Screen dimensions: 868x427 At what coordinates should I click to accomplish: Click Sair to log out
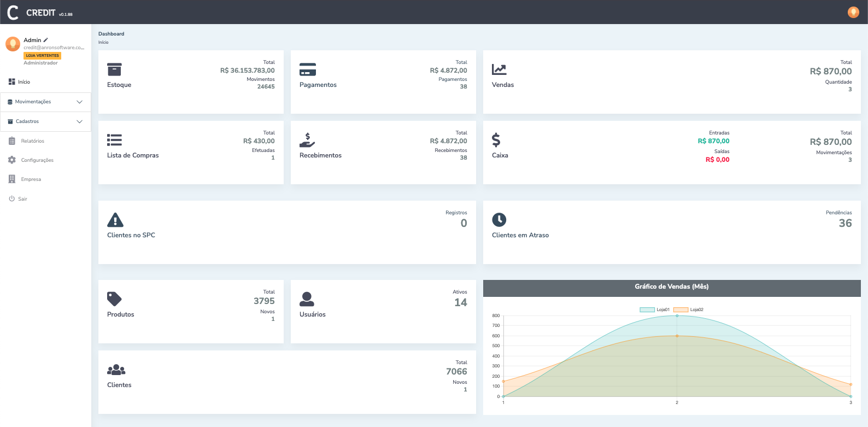tap(22, 199)
